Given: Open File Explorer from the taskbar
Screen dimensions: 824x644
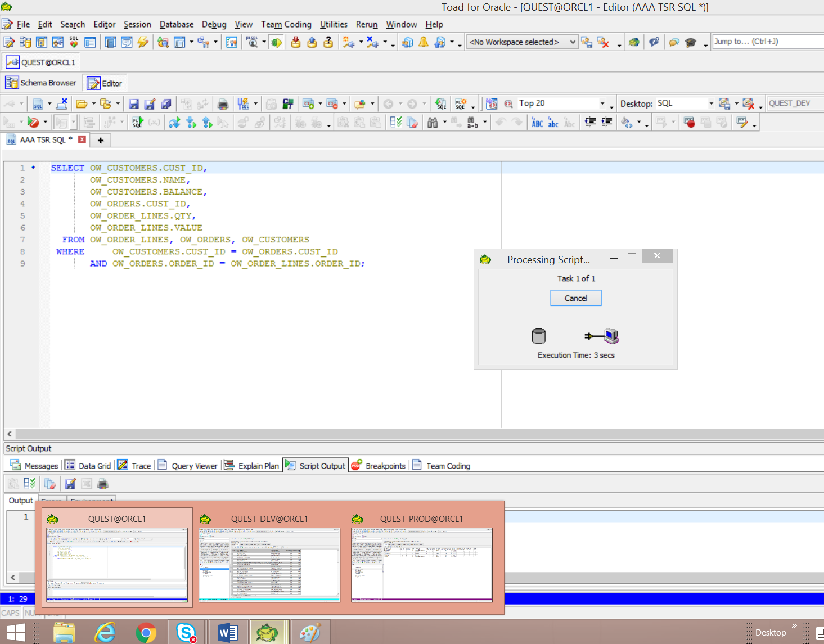Looking at the screenshot, I should pos(64,633).
